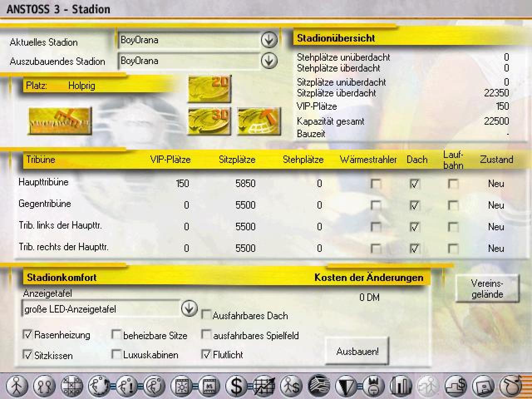Click the running player with circle icon

coord(154,386)
